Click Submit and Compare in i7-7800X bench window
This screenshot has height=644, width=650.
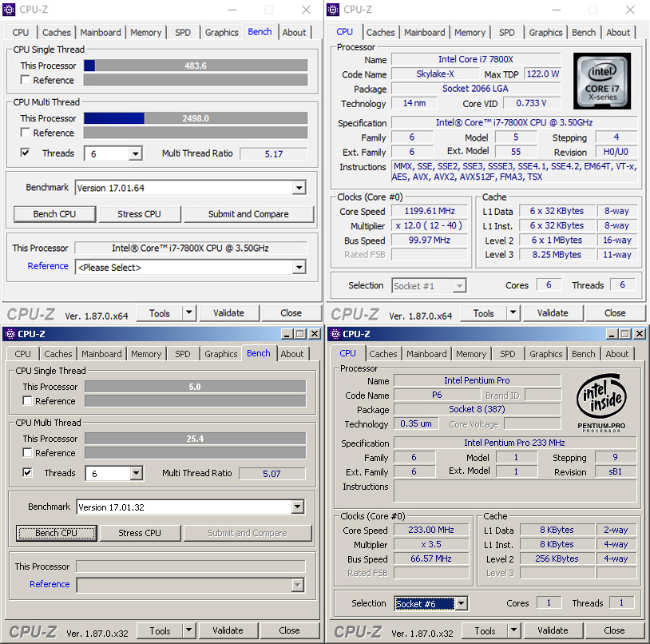(248, 214)
